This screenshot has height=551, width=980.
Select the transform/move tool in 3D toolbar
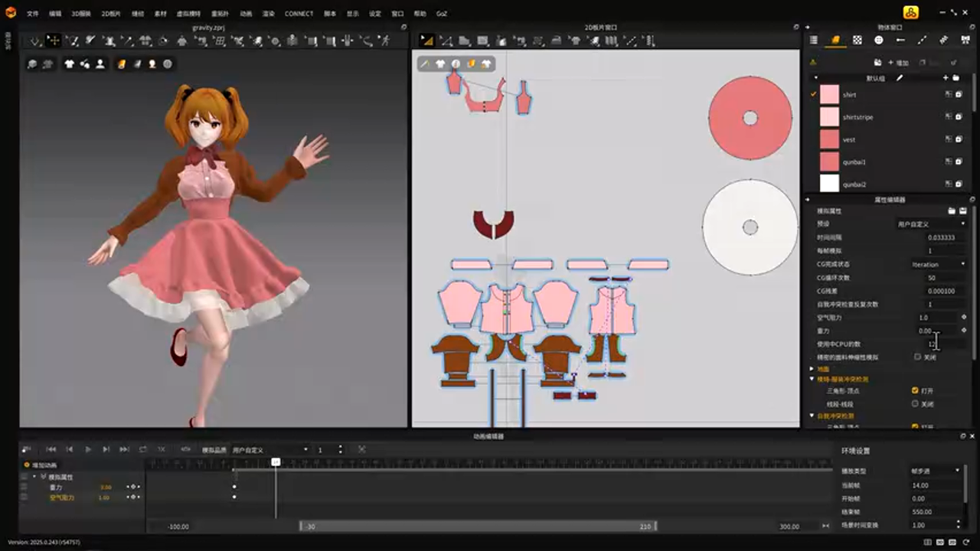[54, 41]
